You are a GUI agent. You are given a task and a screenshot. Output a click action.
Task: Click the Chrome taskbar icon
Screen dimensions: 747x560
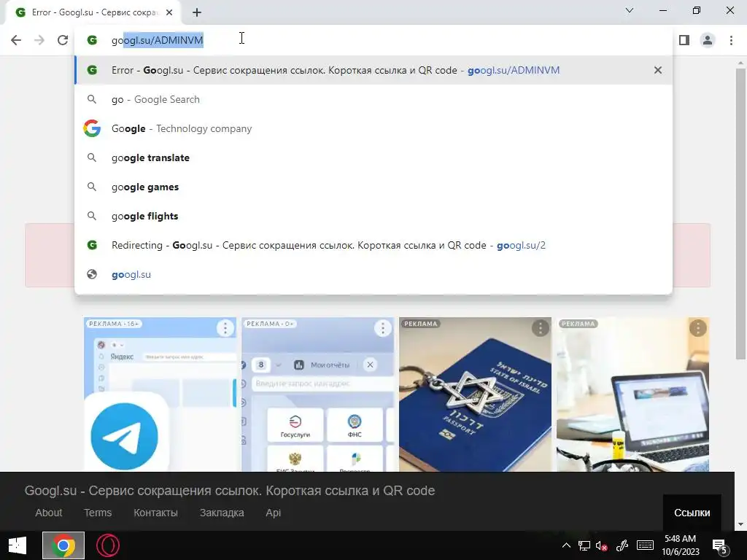coord(63,545)
